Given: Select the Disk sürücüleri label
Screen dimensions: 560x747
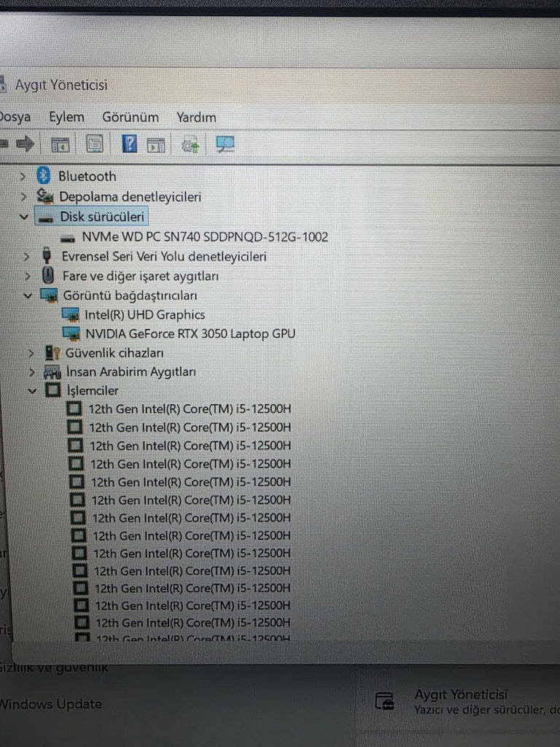Looking at the screenshot, I should coord(102,217).
